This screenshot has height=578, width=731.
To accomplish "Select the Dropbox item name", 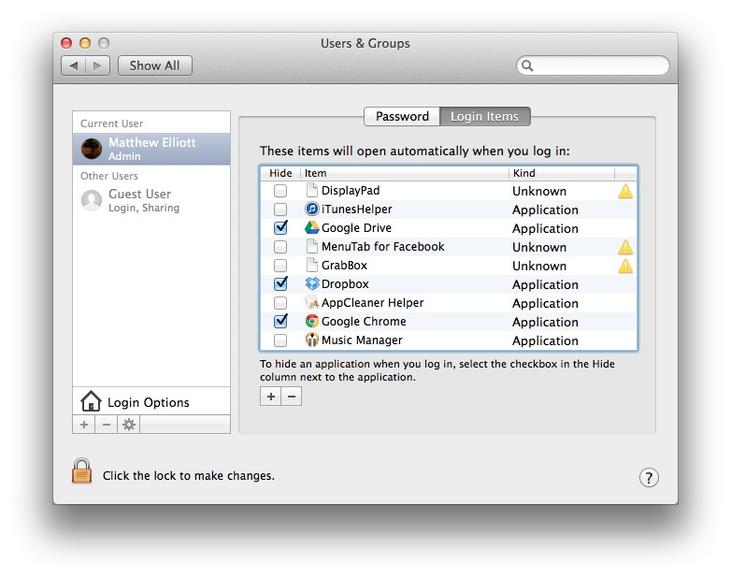I will (345, 283).
